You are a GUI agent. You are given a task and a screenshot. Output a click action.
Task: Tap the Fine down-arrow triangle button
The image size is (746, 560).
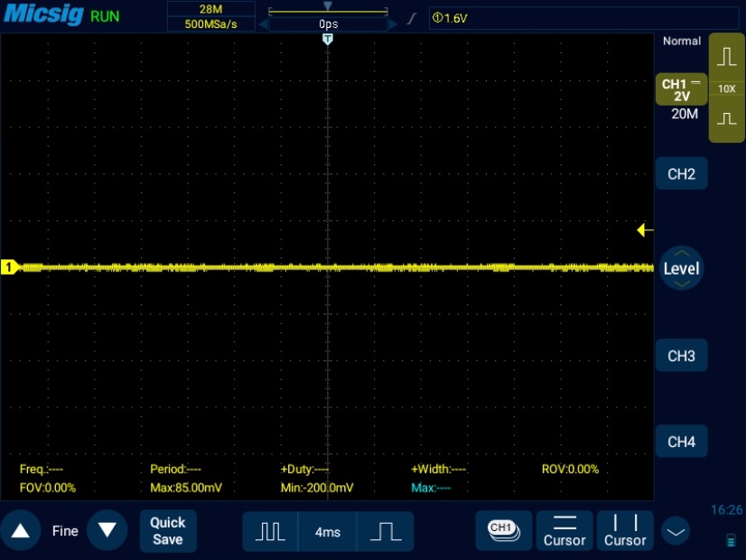[x=107, y=530]
